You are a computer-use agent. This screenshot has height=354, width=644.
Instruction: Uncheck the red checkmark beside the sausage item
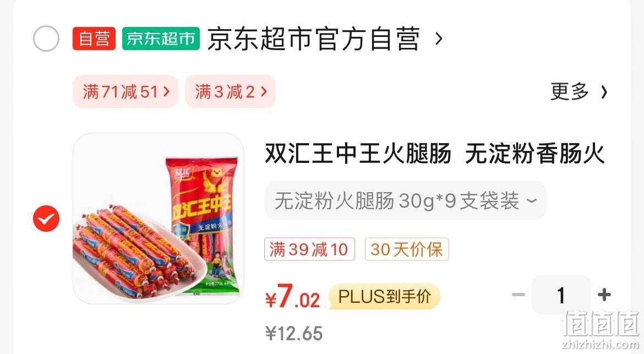[46, 219]
